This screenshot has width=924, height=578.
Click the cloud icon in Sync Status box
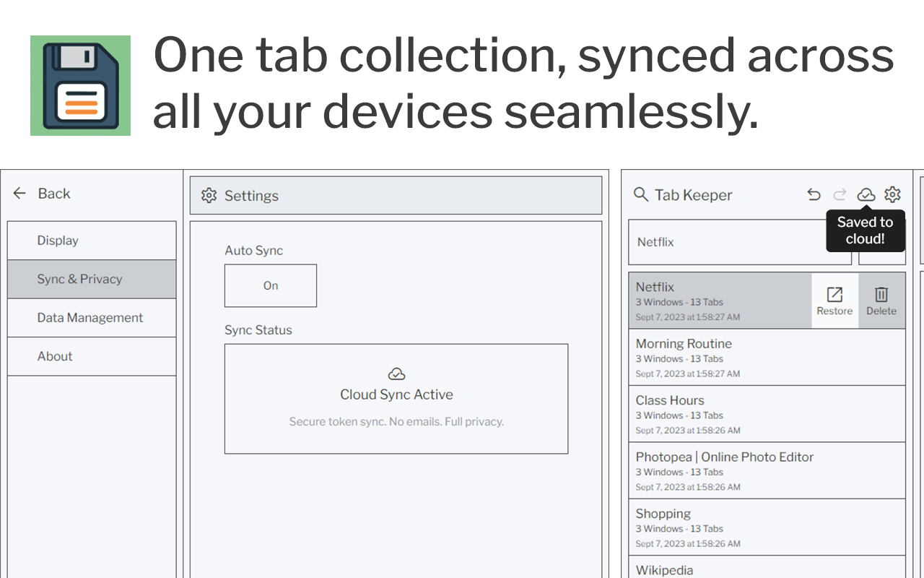396,374
